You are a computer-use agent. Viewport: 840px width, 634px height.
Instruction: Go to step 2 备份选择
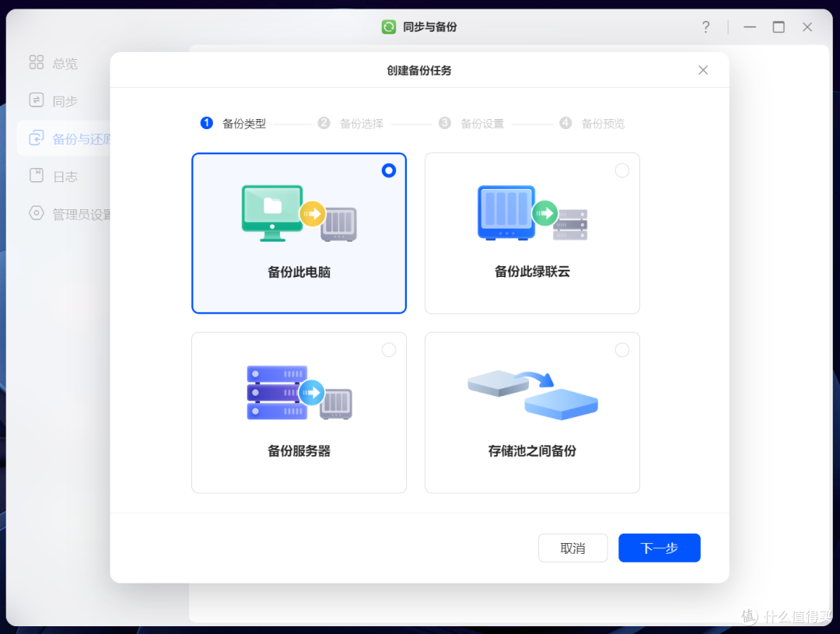point(350,123)
